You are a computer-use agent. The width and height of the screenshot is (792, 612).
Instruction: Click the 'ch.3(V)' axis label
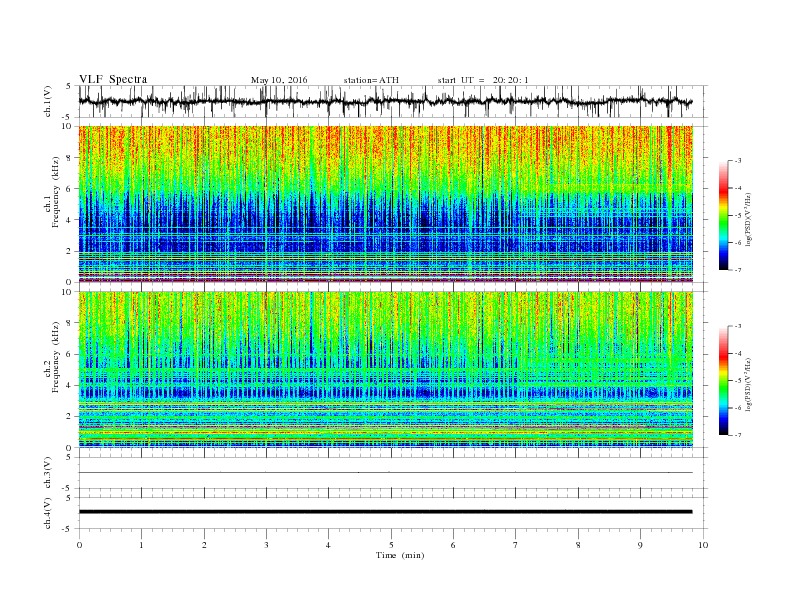click(48, 473)
